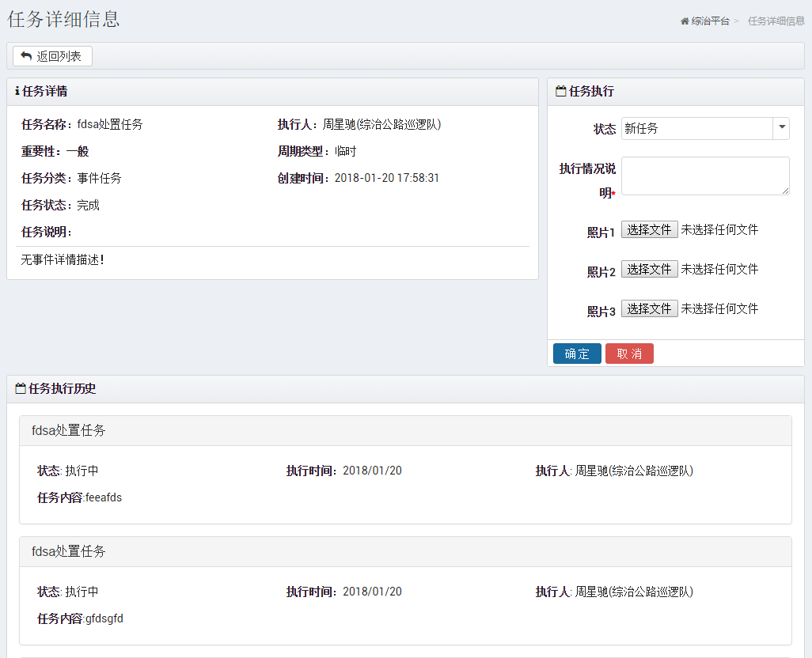Click the 周期类型 value 临时
This screenshot has height=658, width=812.
345,152
